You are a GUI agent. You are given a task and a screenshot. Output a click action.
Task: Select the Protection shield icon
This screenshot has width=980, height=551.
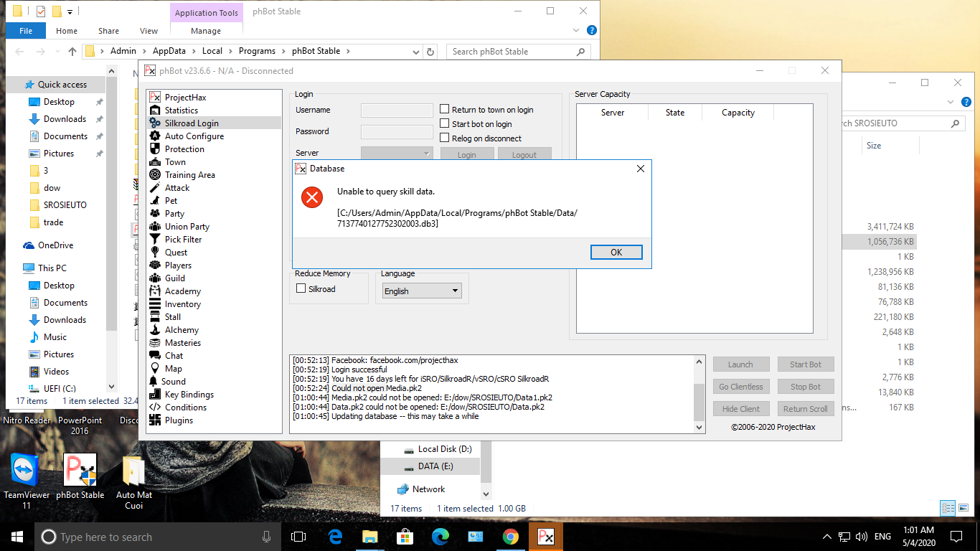pyautogui.click(x=154, y=149)
